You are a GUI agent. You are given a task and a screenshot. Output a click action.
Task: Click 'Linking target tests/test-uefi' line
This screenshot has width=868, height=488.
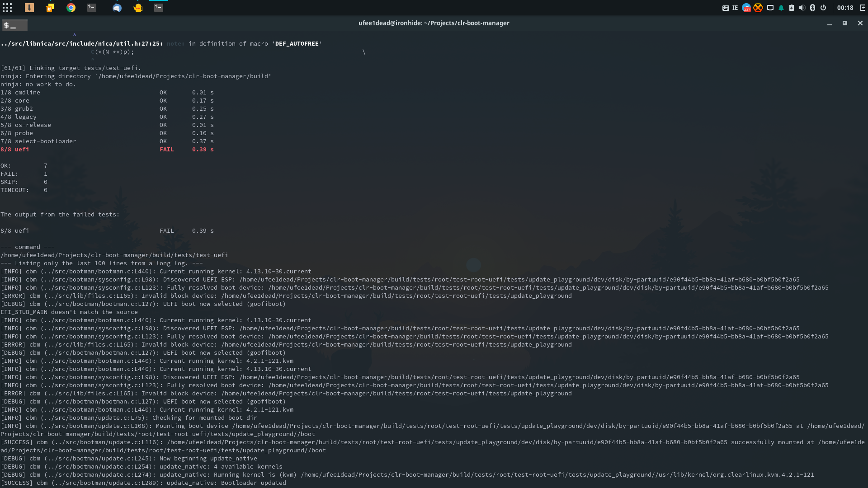pos(71,68)
